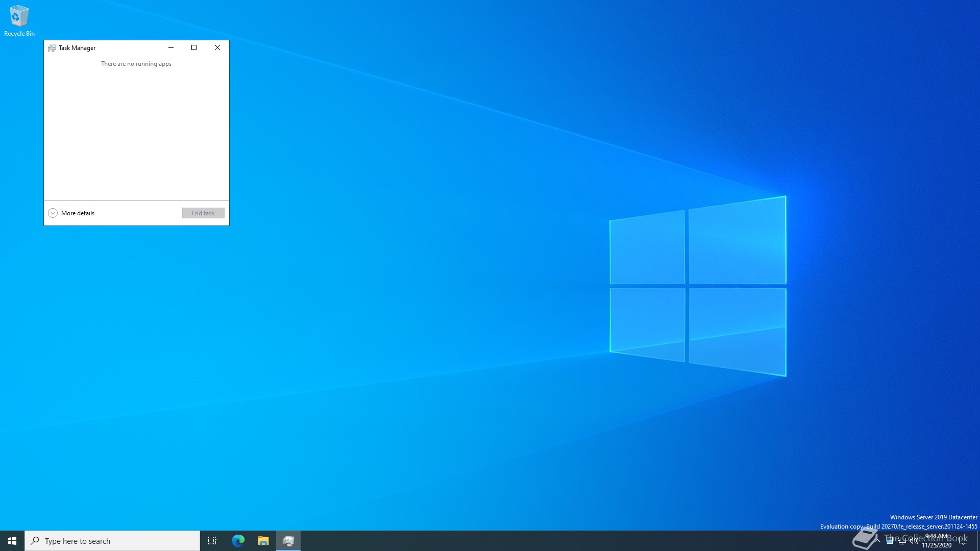Click the End task button
Screen dimensions: 980x551
203,213
